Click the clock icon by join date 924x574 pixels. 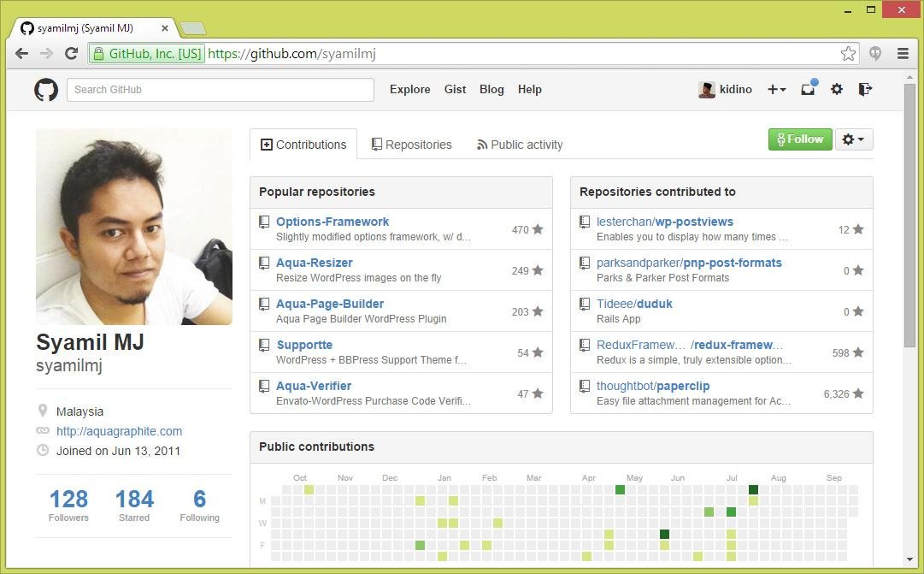coord(43,450)
